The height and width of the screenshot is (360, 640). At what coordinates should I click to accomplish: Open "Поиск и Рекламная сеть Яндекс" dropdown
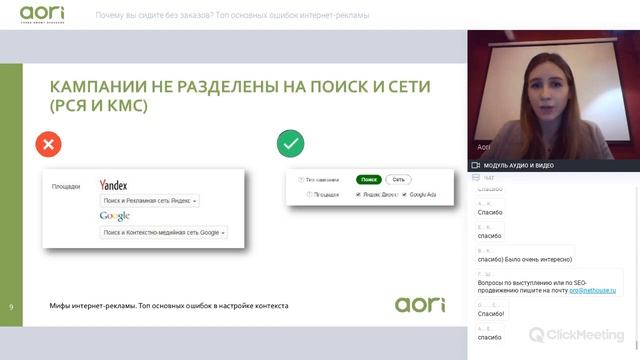(149, 201)
